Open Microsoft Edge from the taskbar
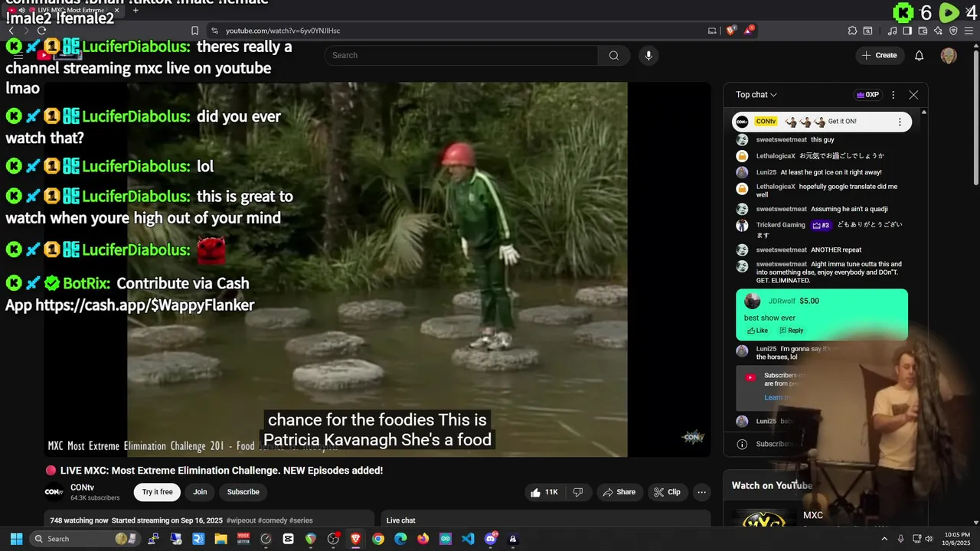Viewport: 980px width, 551px height. (x=400, y=539)
